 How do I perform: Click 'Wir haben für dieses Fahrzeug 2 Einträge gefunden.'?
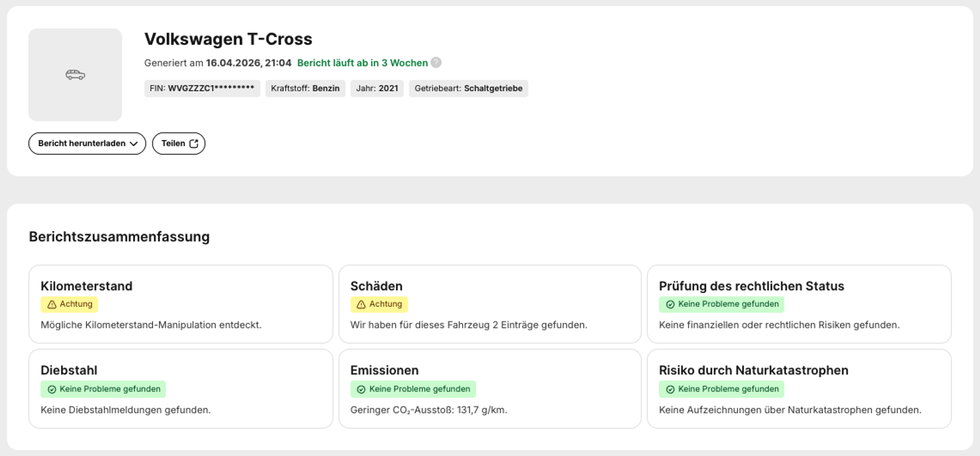coord(469,325)
